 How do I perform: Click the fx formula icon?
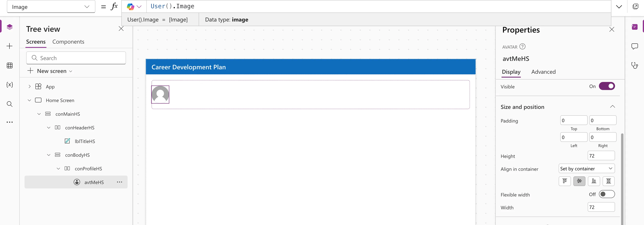click(114, 6)
